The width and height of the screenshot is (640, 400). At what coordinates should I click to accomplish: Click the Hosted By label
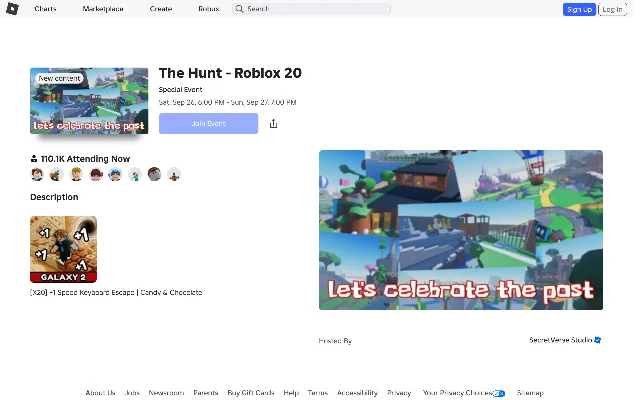click(335, 340)
